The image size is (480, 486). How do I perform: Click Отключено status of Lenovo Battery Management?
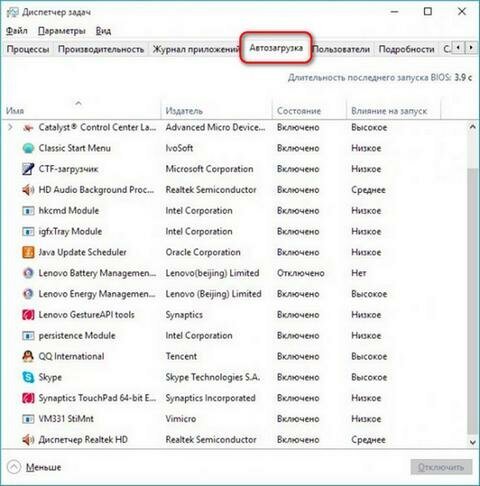[300, 273]
